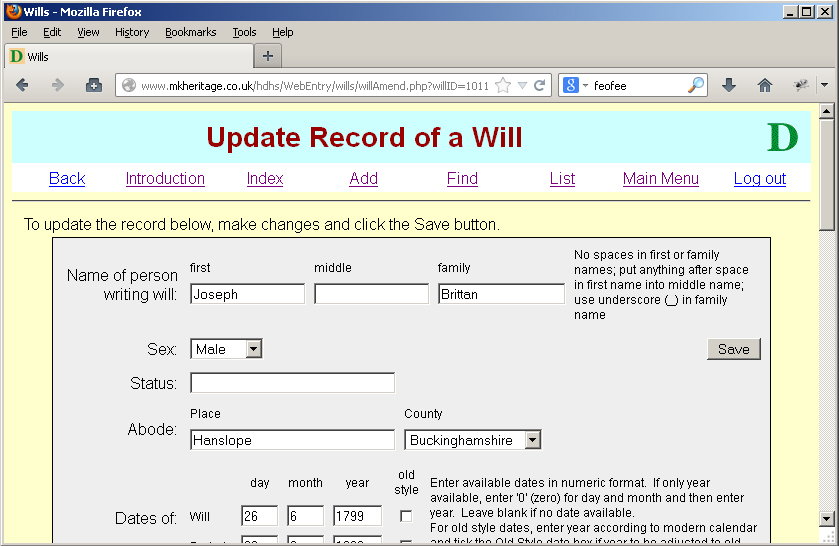Click the vertical scrollbar down arrow

(x=827, y=518)
